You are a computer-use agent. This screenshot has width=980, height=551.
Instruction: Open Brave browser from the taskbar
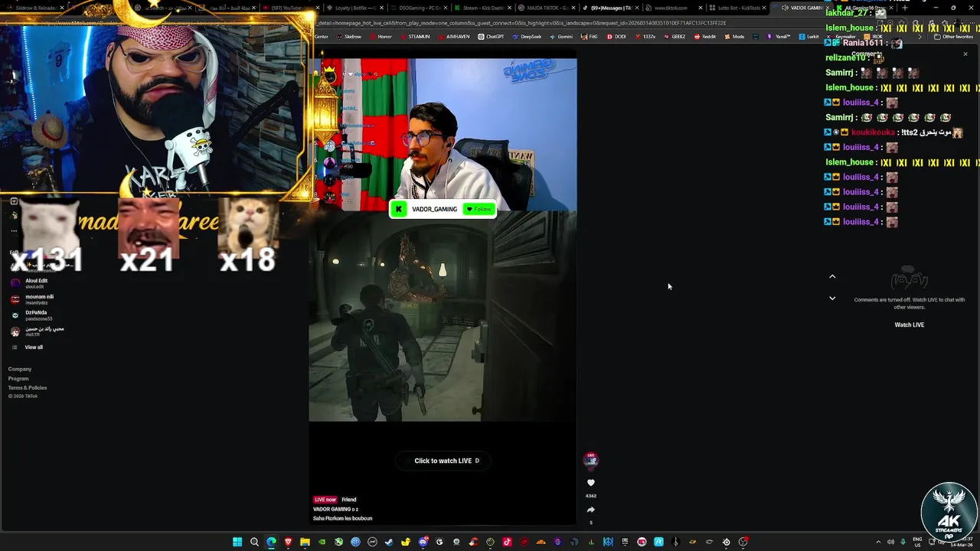pyautogui.click(x=288, y=542)
